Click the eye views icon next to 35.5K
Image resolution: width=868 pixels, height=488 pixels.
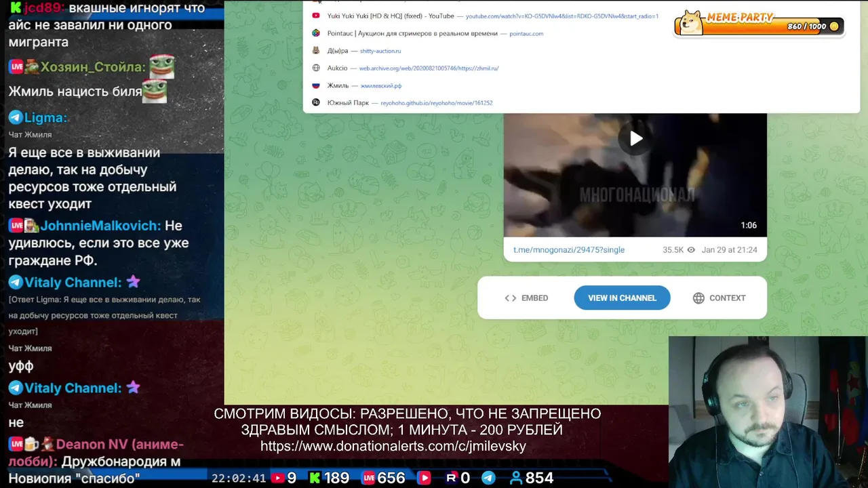(x=691, y=250)
